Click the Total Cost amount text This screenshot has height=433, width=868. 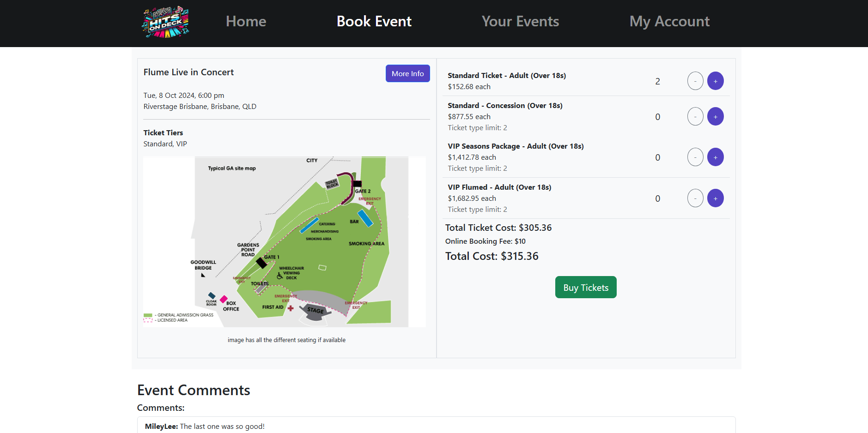pos(492,257)
